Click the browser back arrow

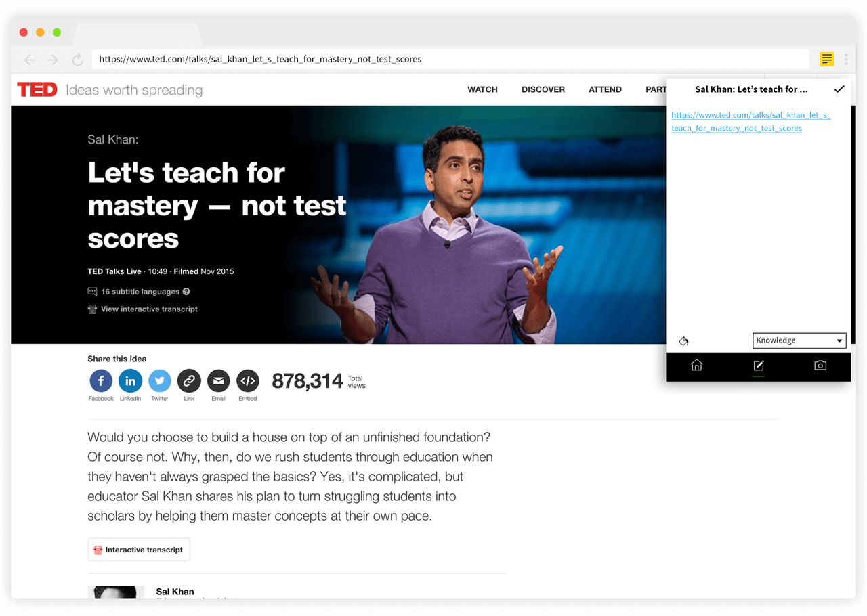click(x=30, y=60)
